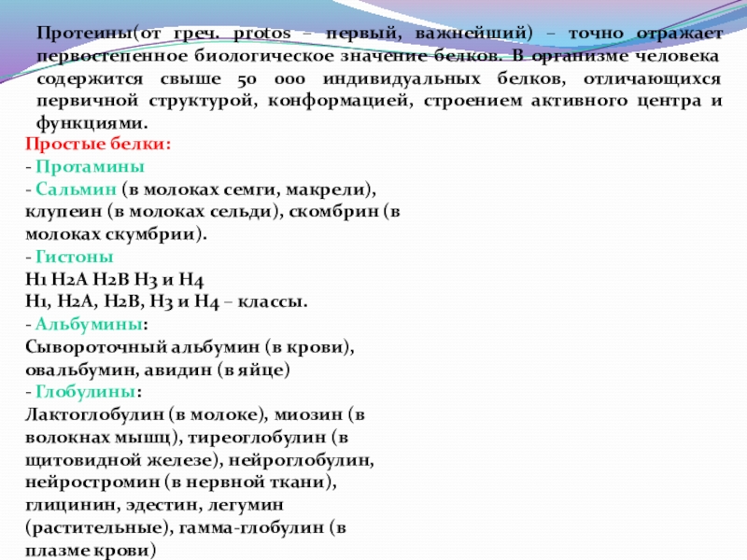The width and height of the screenshot is (747, 560).
Task: Click the text 'молоках скумбрии).'
Action: tap(116, 234)
